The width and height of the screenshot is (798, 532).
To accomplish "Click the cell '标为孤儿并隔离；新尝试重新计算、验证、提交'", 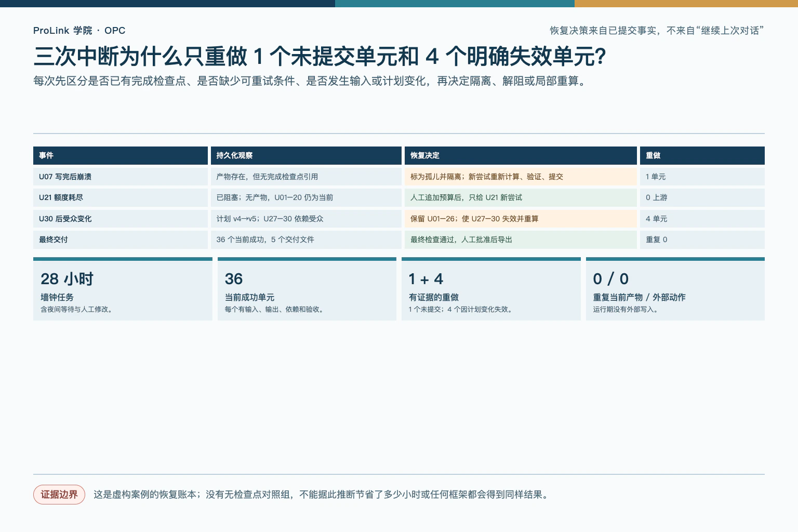I will point(521,177).
